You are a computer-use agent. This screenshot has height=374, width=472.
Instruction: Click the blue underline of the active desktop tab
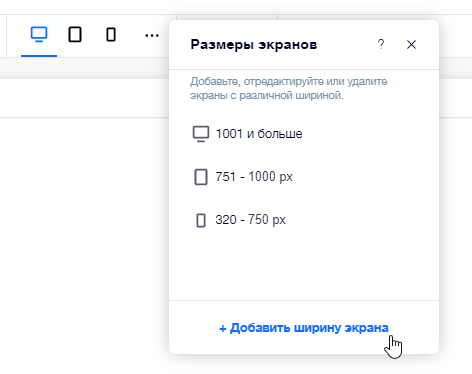(39, 56)
